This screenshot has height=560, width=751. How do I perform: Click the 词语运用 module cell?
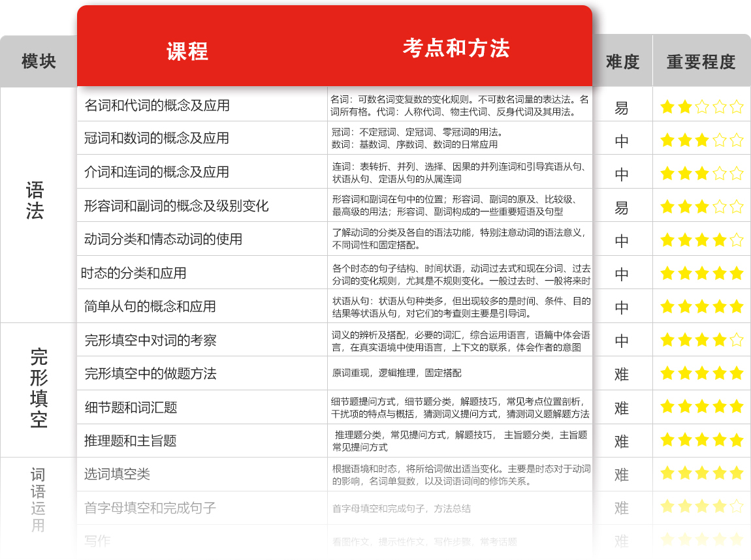click(x=38, y=500)
